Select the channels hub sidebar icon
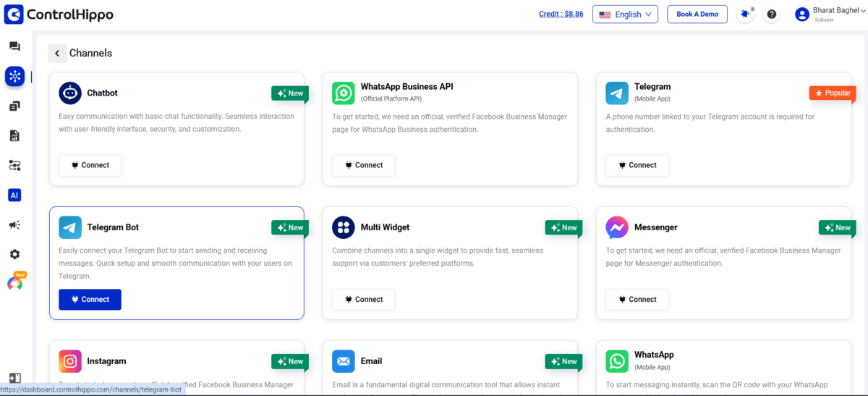868x396 pixels. click(x=14, y=76)
